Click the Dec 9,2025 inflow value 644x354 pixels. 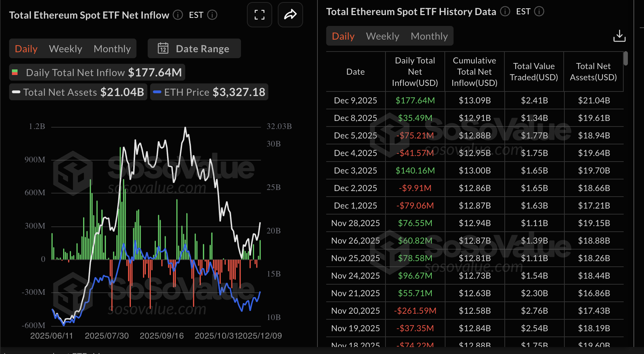(414, 100)
